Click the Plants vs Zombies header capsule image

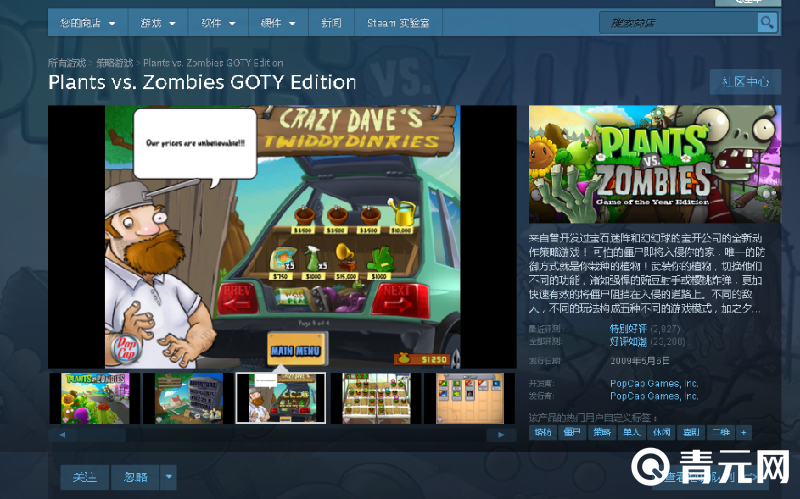coord(655,164)
